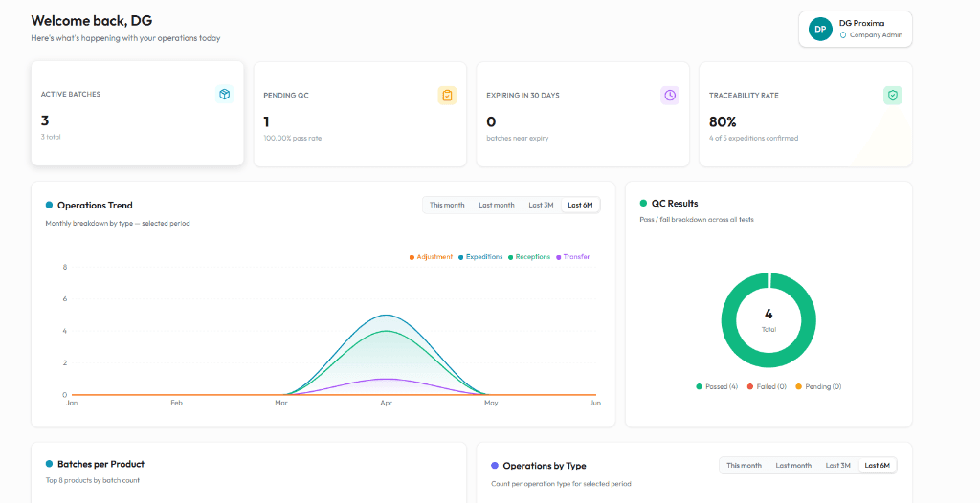Select Last 6M in Operations Trend
The height and width of the screenshot is (503, 980).
pyautogui.click(x=580, y=205)
